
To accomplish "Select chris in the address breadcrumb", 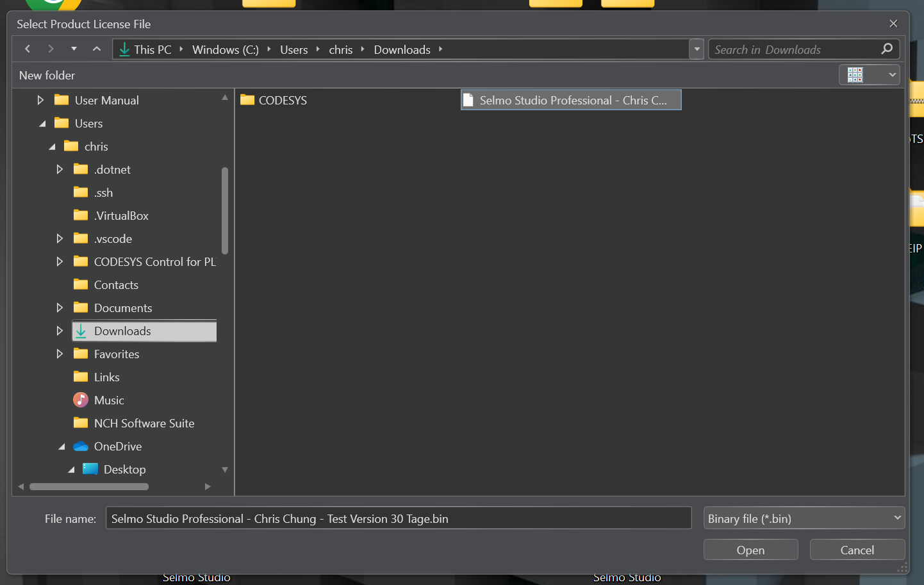I will click(x=341, y=49).
